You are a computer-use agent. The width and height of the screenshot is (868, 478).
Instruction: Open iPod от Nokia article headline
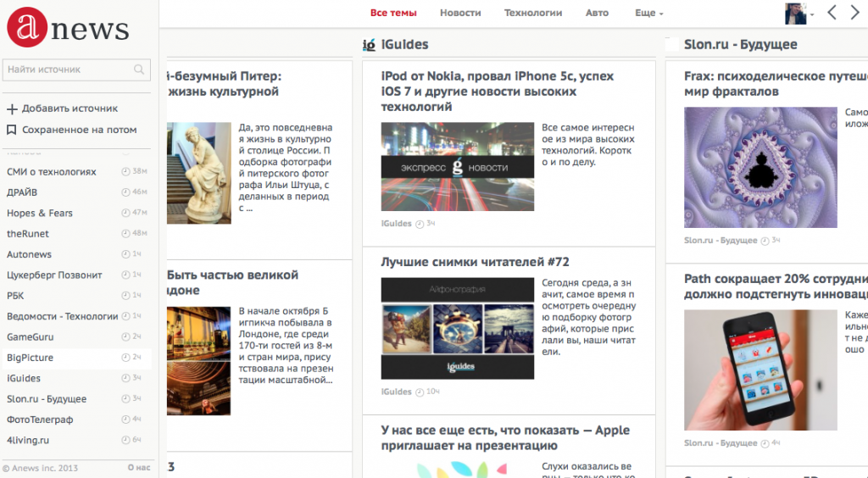pyautogui.click(x=497, y=92)
